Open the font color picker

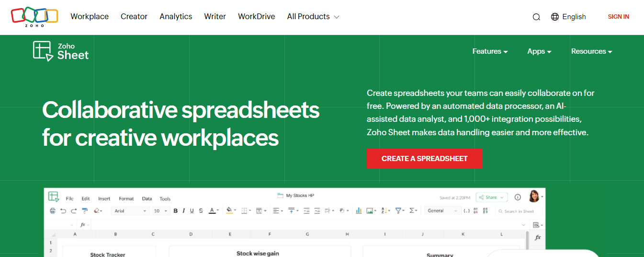click(214, 211)
